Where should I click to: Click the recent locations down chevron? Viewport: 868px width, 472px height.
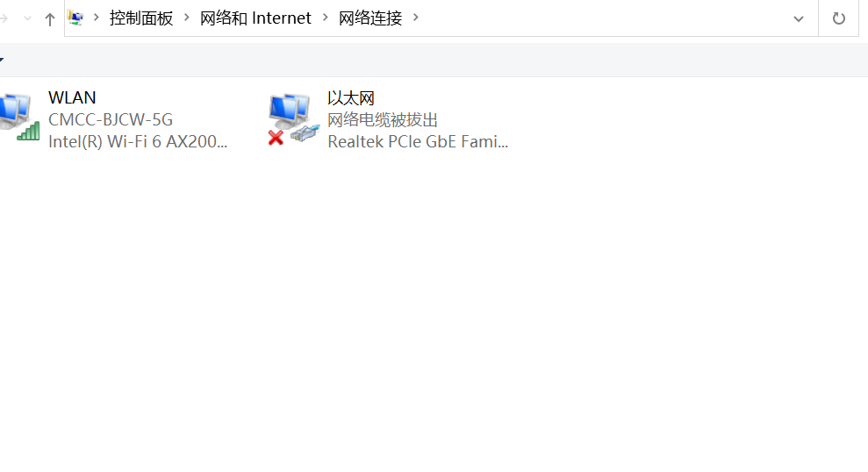pos(27,18)
